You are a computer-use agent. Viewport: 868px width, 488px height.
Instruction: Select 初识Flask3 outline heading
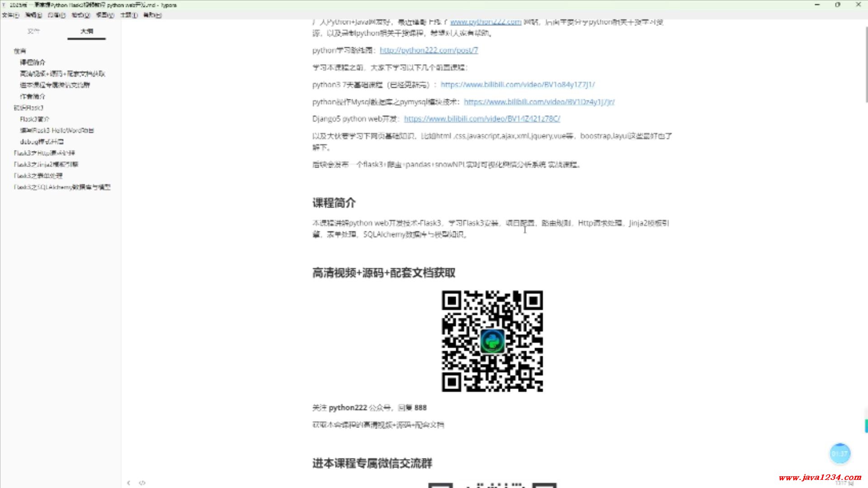pos(28,108)
